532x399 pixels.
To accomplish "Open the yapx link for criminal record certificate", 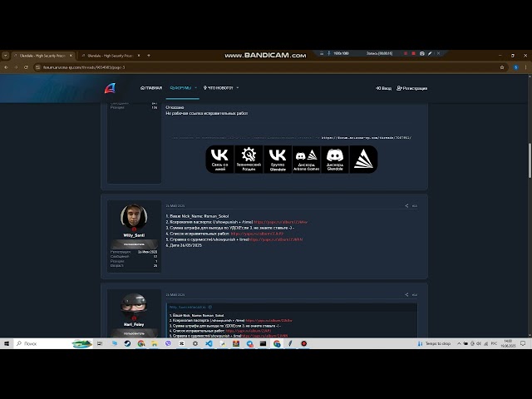I will [x=276, y=239].
